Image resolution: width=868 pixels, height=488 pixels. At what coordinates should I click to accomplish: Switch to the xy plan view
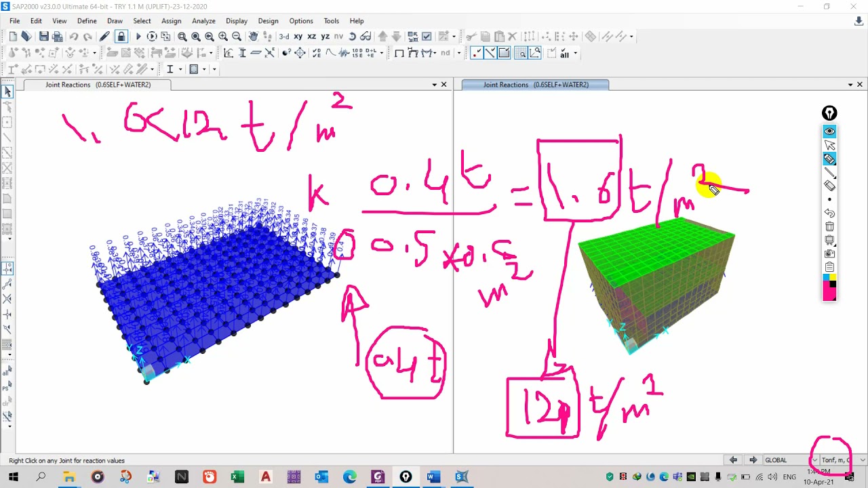(298, 36)
